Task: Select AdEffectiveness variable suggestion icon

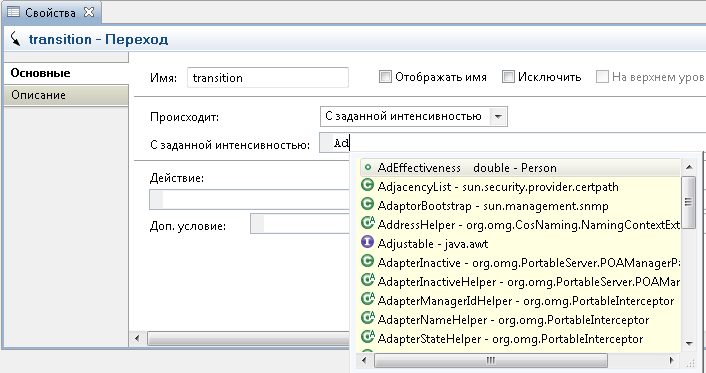Action: [368, 168]
